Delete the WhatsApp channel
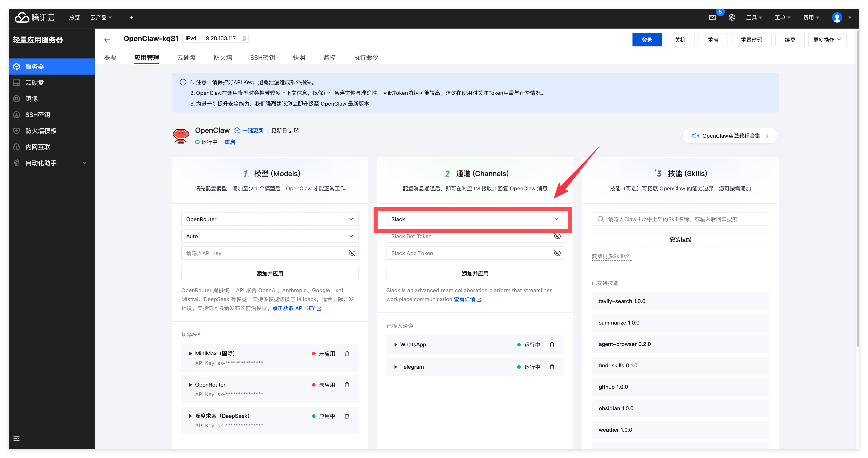Image resolution: width=868 pixels, height=458 pixels. tap(552, 344)
